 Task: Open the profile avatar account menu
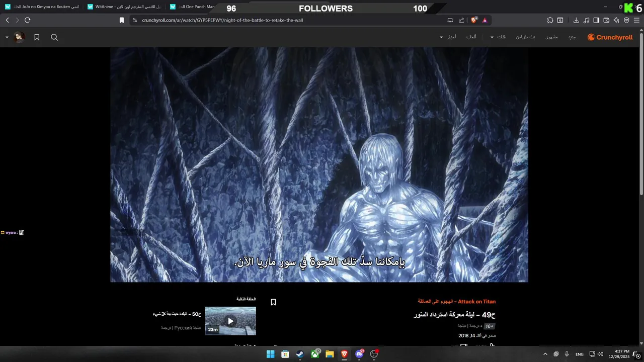[x=19, y=37]
